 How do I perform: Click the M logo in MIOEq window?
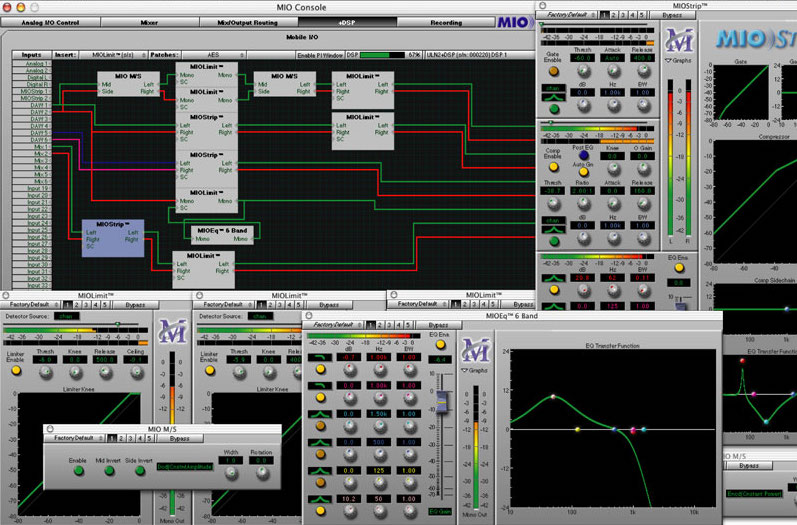(x=475, y=351)
